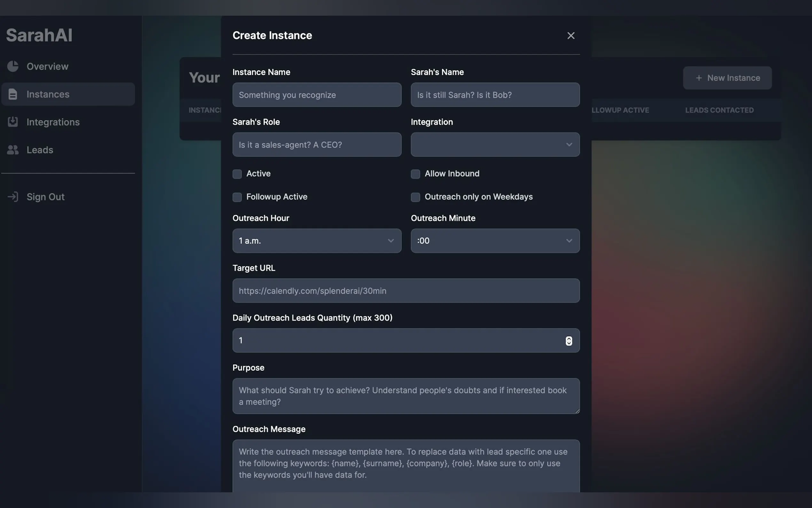Image resolution: width=812 pixels, height=508 pixels.
Task: Open the Outreach Minute selector
Action: 495,241
